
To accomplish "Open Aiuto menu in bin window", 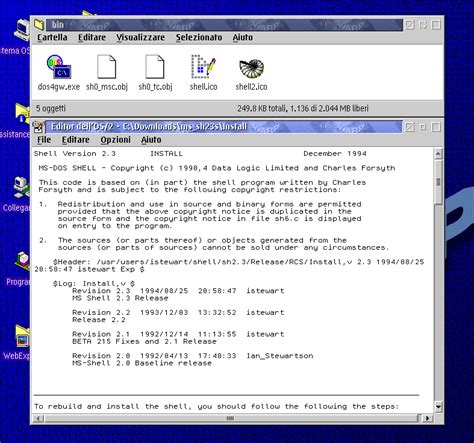I will tap(242, 37).
